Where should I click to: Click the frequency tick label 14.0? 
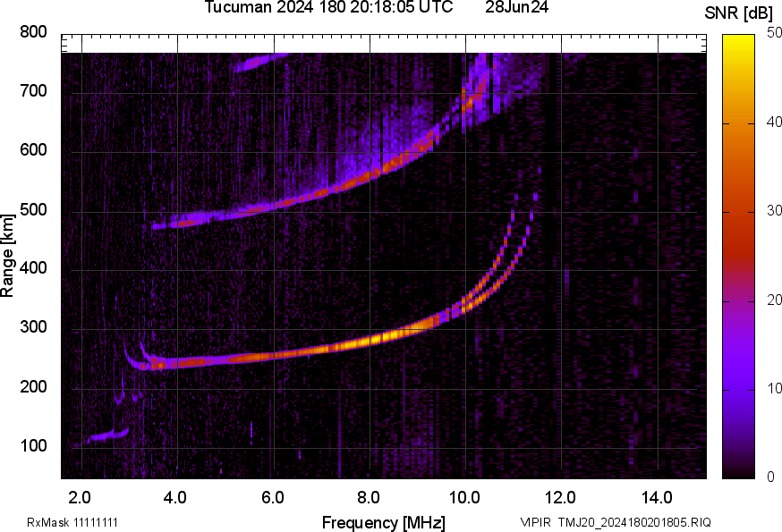(657, 498)
